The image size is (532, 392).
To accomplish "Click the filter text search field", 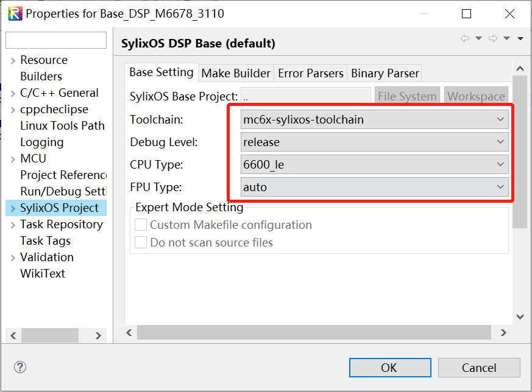I will pyautogui.click(x=56, y=40).
